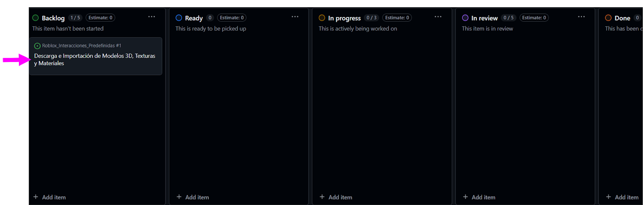Click the Backlog 1/5 item count badge
This screenshot has width=644, height=205.
pos(75,18)
